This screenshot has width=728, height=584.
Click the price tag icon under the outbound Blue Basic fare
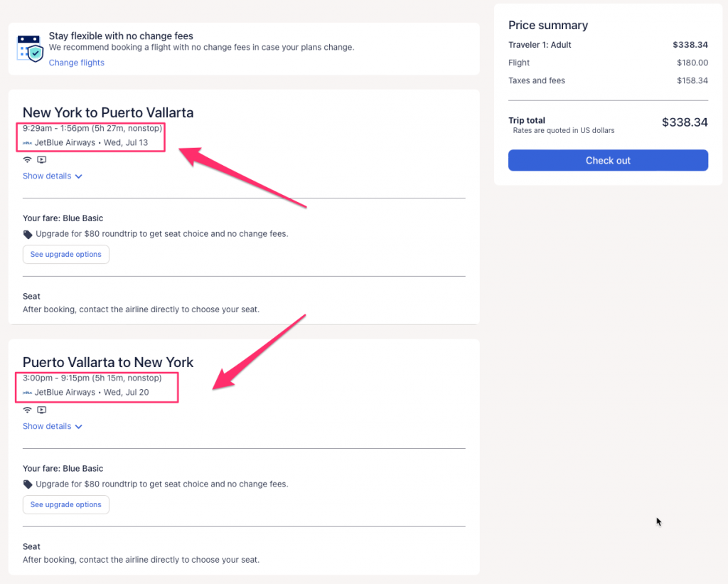pos(28,234)
